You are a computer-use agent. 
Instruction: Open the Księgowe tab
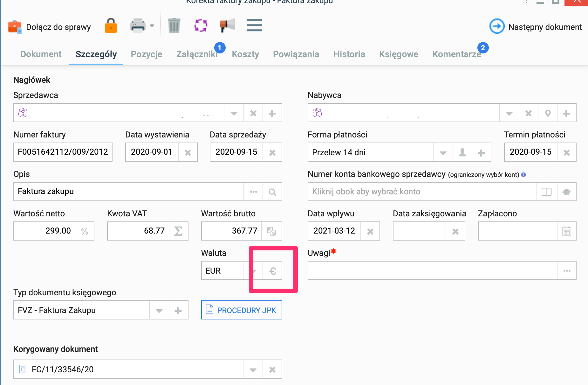click(399, 54)
